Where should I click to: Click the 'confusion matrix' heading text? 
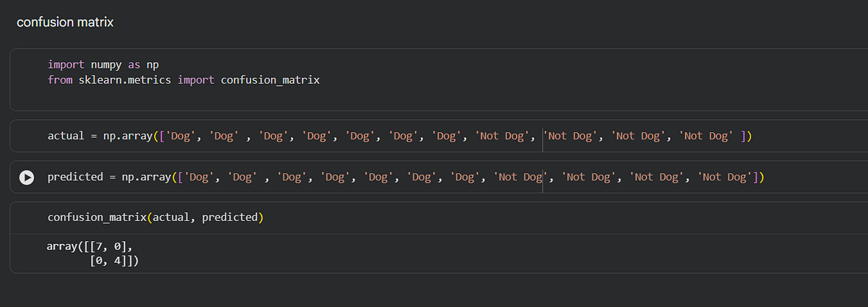tap(65, 22)
